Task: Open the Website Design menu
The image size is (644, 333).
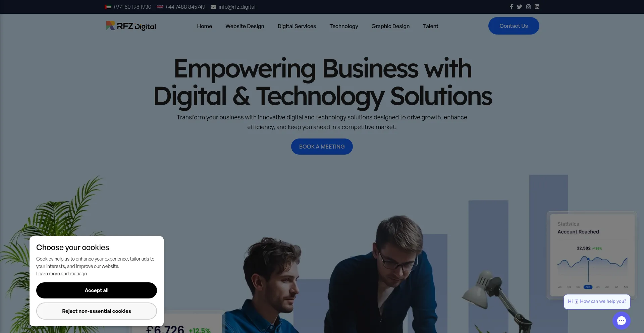Action: click(x=245, y=26)
